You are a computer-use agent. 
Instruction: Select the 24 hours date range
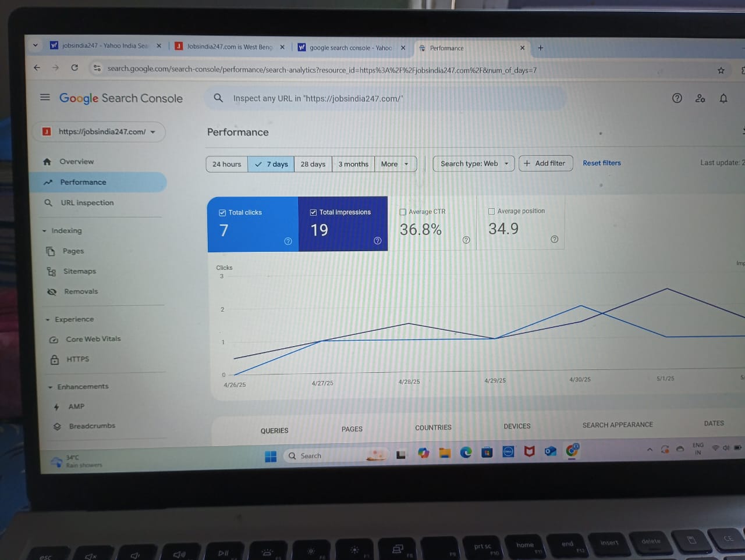[x=227, y=164]
